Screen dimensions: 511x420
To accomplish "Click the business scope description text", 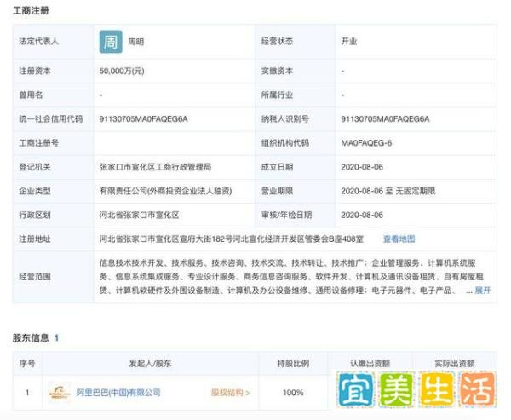I will [291, 277].
